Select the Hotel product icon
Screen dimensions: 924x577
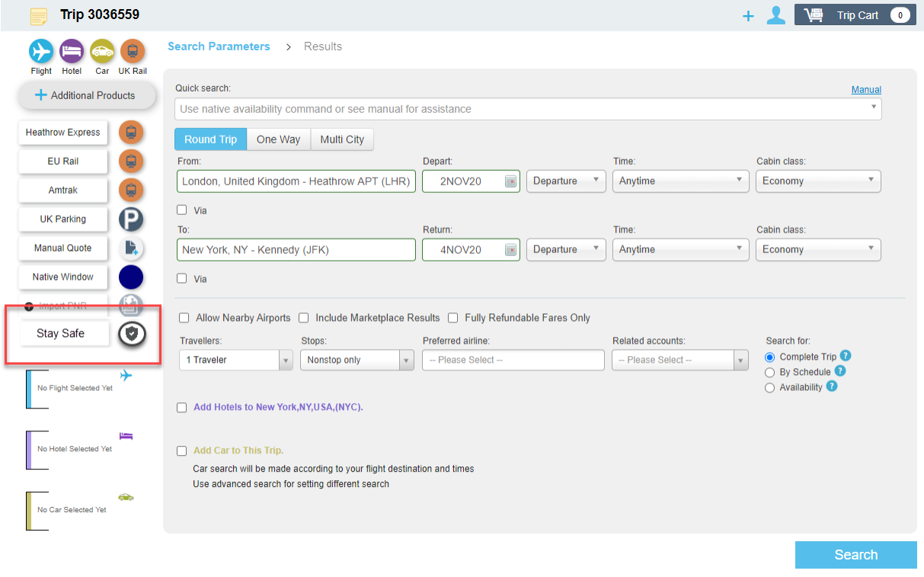pyautogui.click(x=72, y=51)
